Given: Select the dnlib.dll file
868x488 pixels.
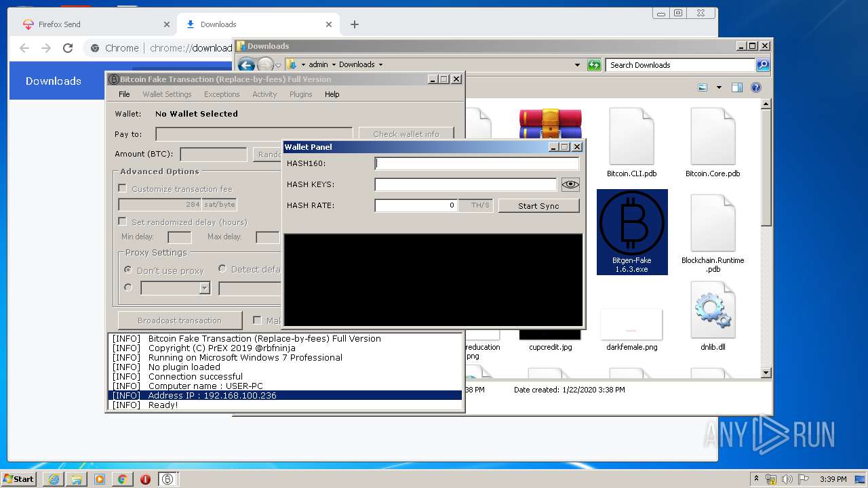Looking at the screenshot, I should tap(713, 317).
